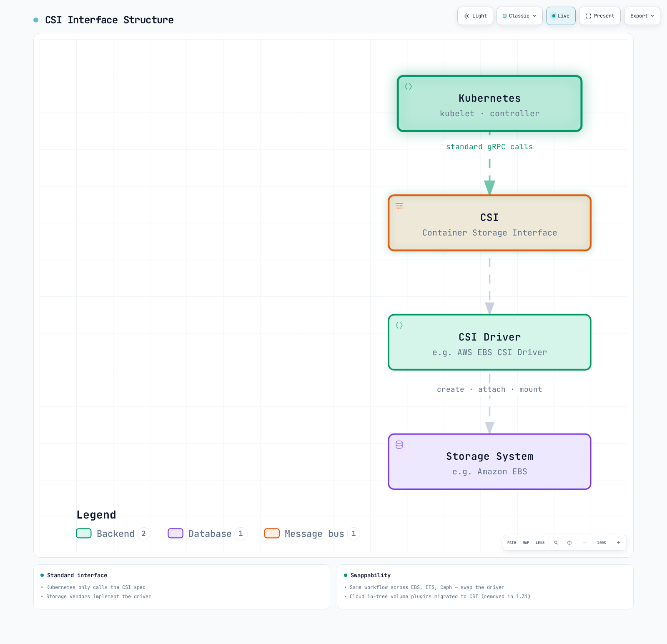Toggle Backend legend filter
Screen dimensions: 667x644
[113, 534]
